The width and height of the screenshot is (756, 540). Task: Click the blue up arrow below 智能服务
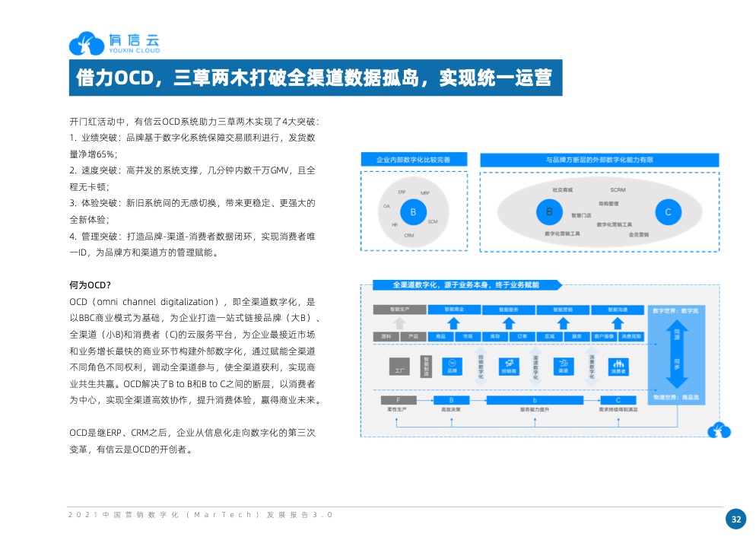pos(509,323)
